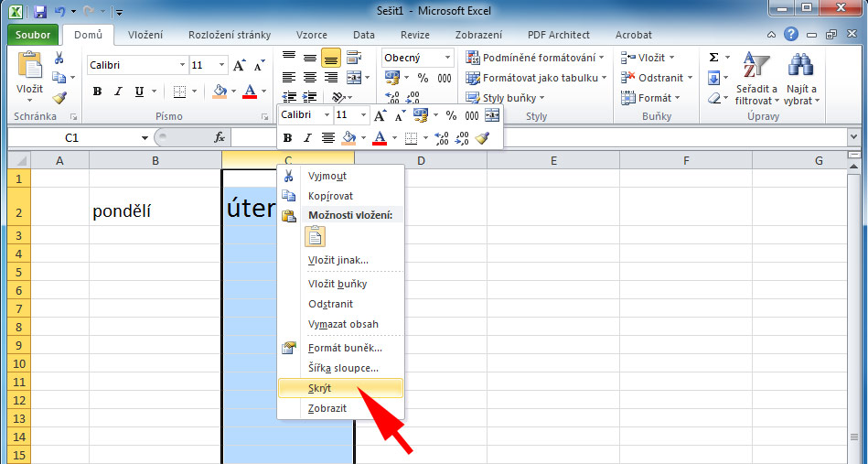Select column D header

click(x=421, y=160)
